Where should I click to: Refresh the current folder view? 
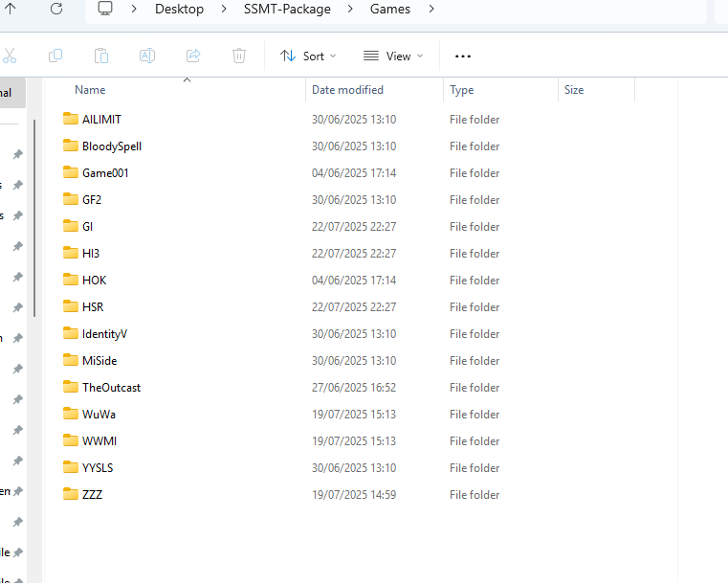56,9
